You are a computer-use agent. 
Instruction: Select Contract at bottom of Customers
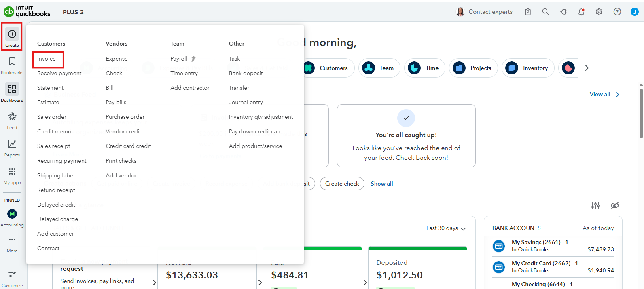48,249
